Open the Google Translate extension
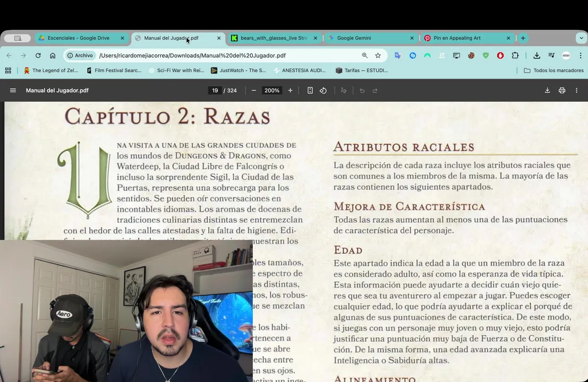Image resolution: width=588 pixels, height=382 pixels. point(397,55)
